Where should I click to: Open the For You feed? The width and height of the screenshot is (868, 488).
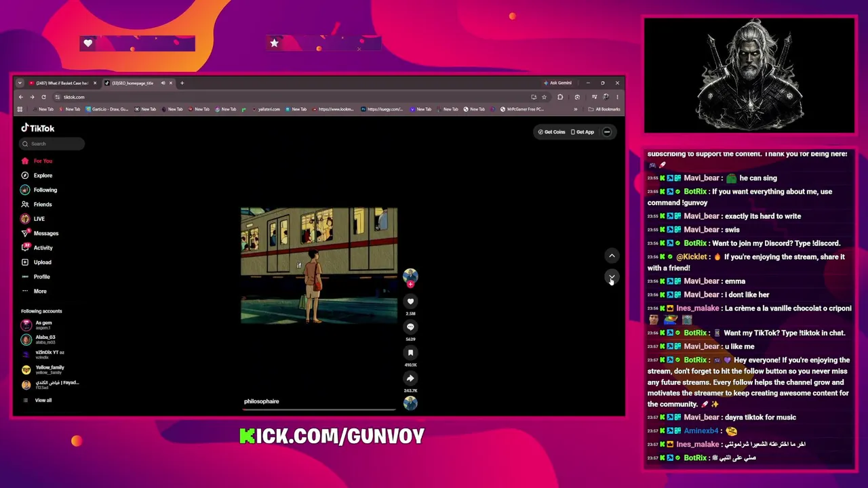click(x=37, y=161)
